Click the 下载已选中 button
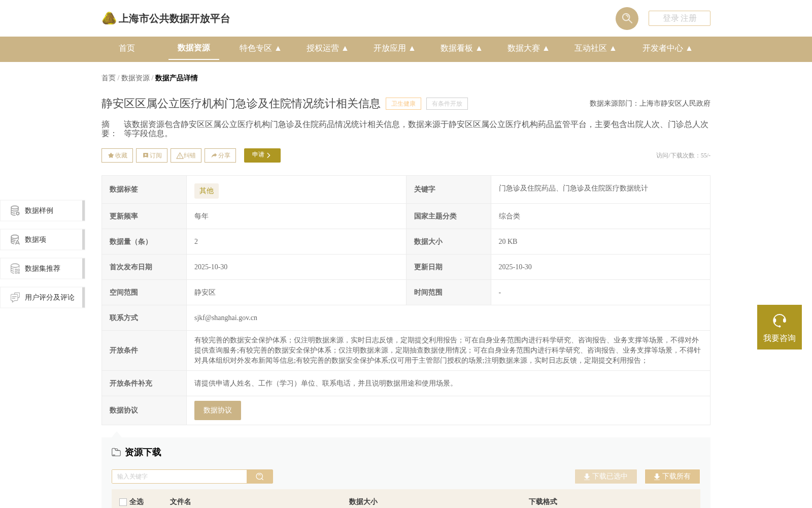 606,477
